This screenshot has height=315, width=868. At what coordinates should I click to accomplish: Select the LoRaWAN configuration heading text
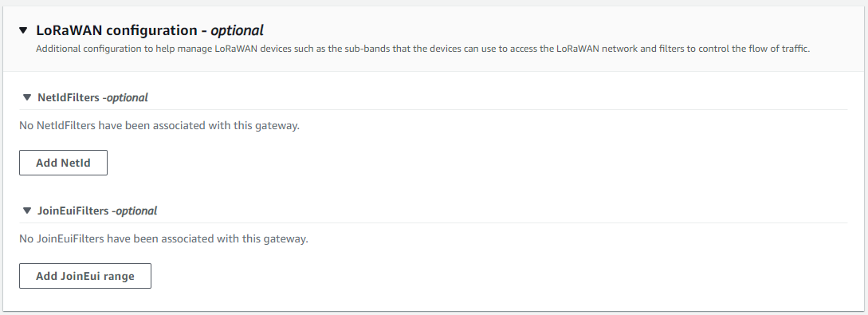pos(150,30)
